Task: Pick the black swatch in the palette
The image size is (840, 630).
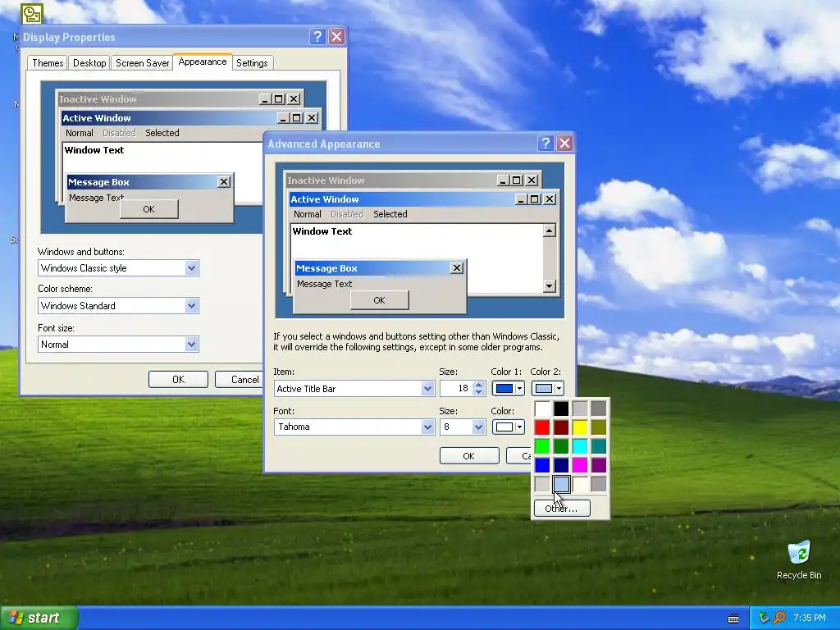Action: click(x=561, y=409)
